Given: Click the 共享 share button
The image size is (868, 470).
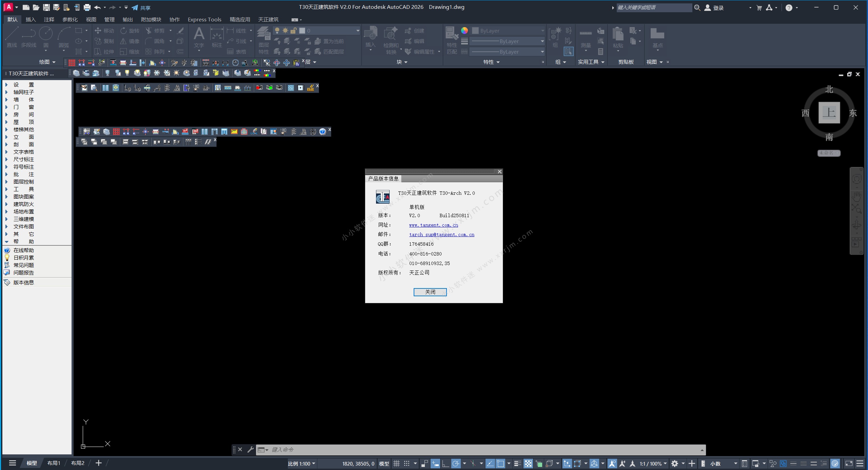Looking at the screenshot, I should pyautogui.click(x=141, y=7).
